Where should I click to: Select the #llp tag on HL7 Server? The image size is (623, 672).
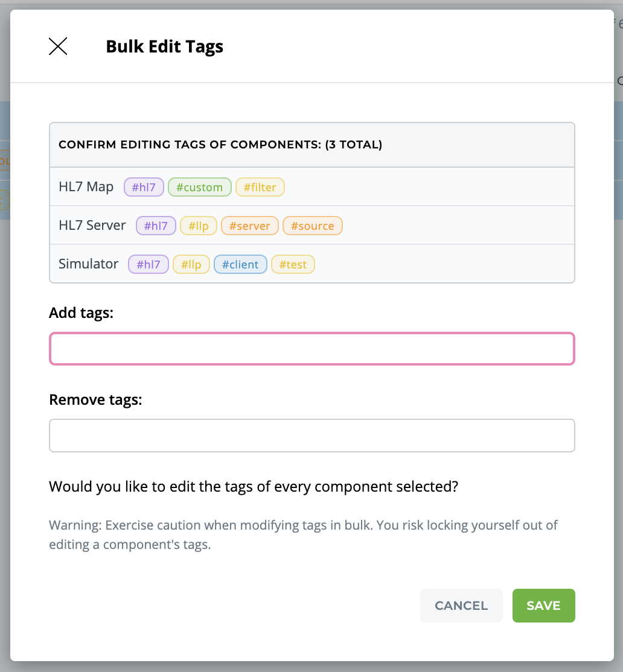click(x=199, y=226)
